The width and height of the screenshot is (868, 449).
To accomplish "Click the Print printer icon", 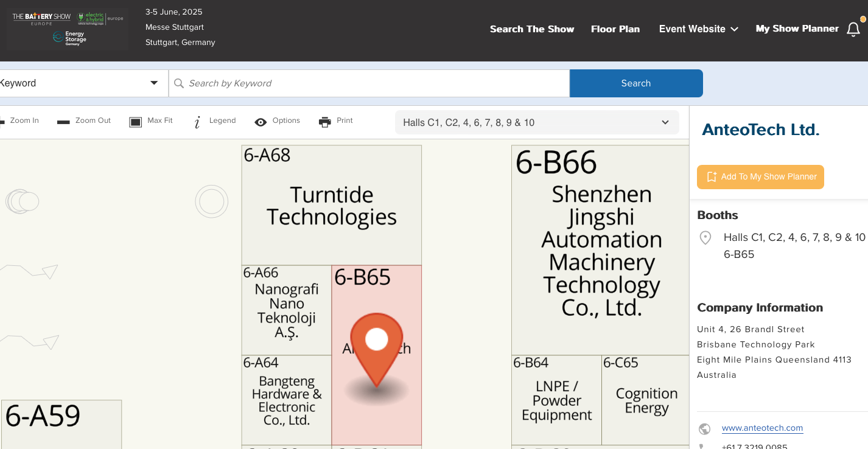I will [325, 122].
